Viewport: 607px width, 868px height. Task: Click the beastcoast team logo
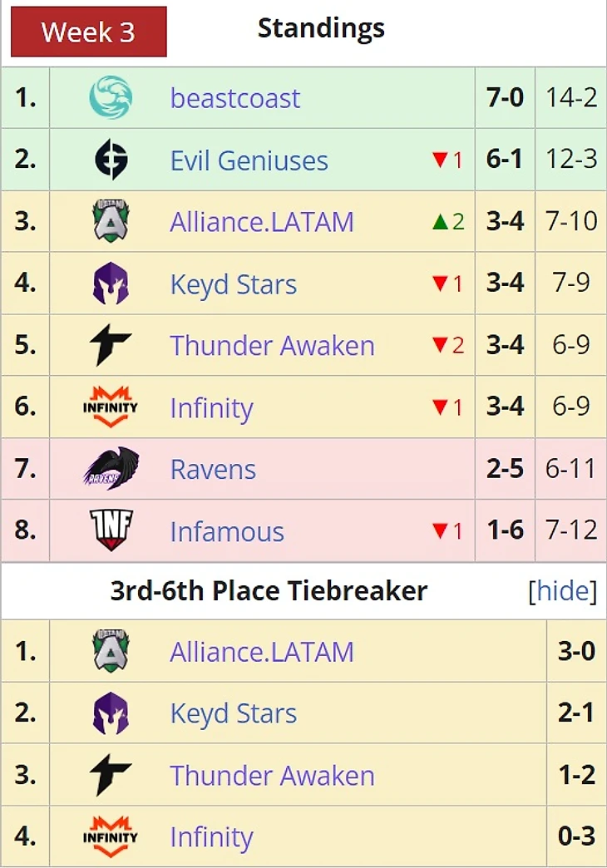[x=111, y=98]
